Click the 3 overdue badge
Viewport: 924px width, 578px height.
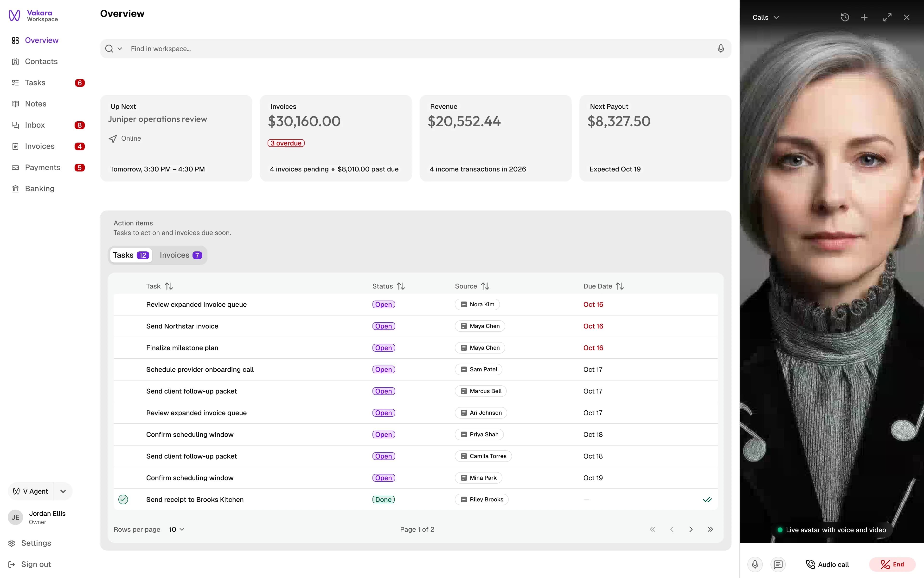(x=286, y=143)
